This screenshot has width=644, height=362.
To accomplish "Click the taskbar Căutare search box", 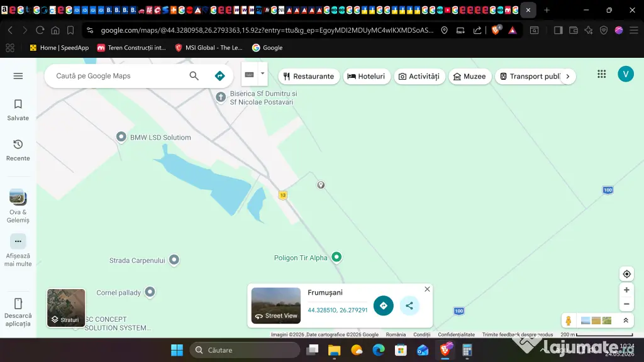I will (245, 350).
